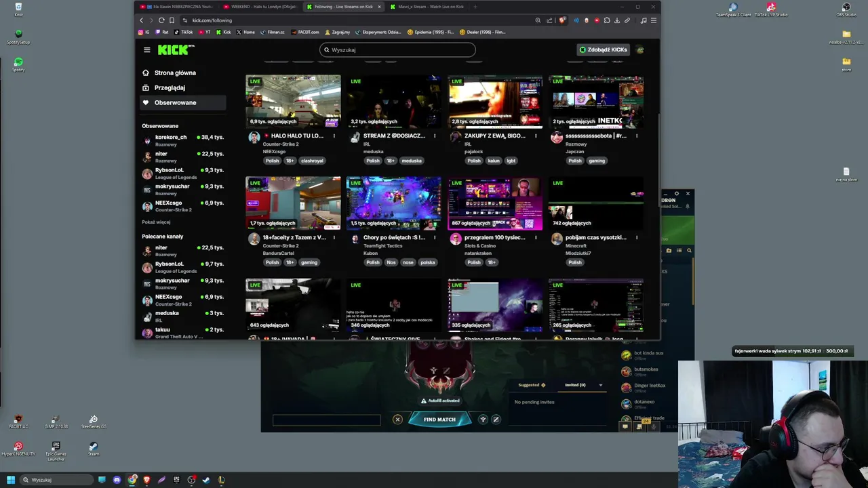Open a new browser tab

coord(475,7)
